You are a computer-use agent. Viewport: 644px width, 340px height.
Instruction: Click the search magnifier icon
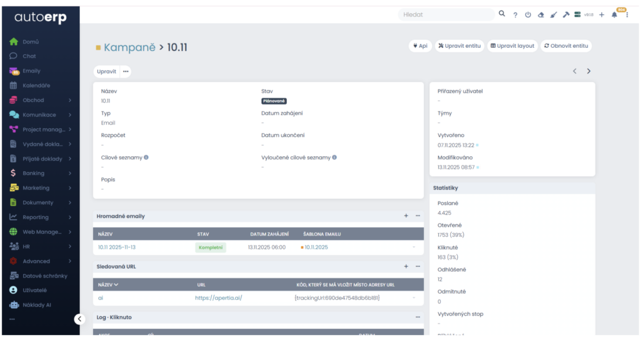pyautogui.click(x=502, y=14)
